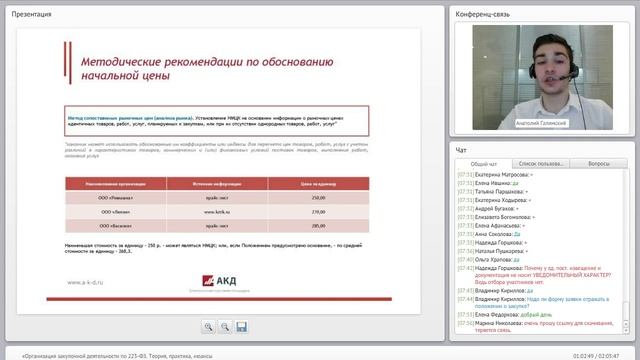
Task: Select Екатерина Ходырева's chat message
Action: tap(494, 200)
